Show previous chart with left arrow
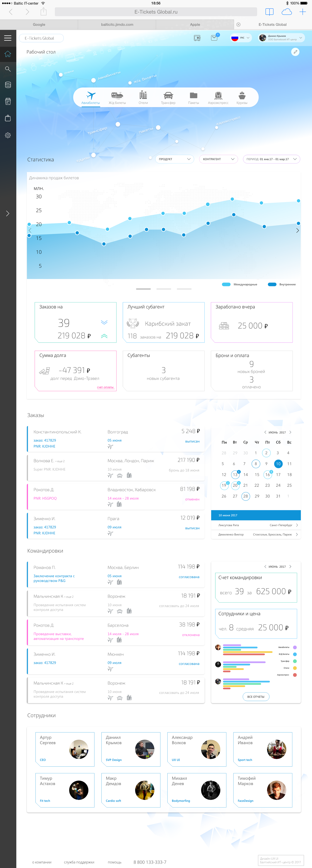 (30, 231)
